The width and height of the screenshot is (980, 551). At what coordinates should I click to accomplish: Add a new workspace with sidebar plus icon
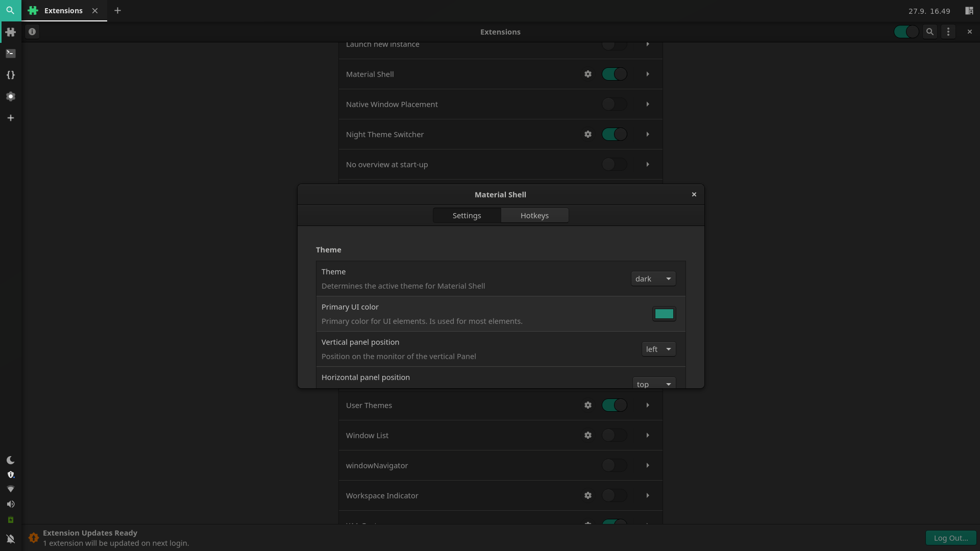click(11, 118)
